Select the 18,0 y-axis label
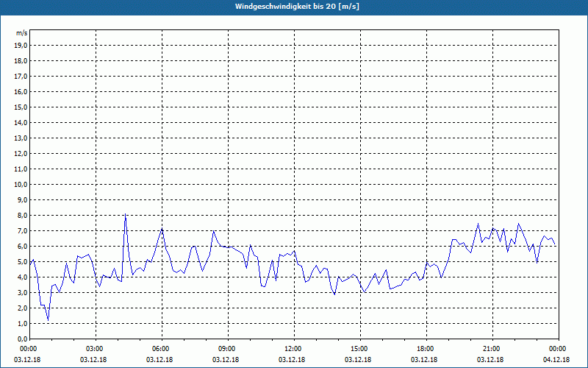 (x=20, y=61)
